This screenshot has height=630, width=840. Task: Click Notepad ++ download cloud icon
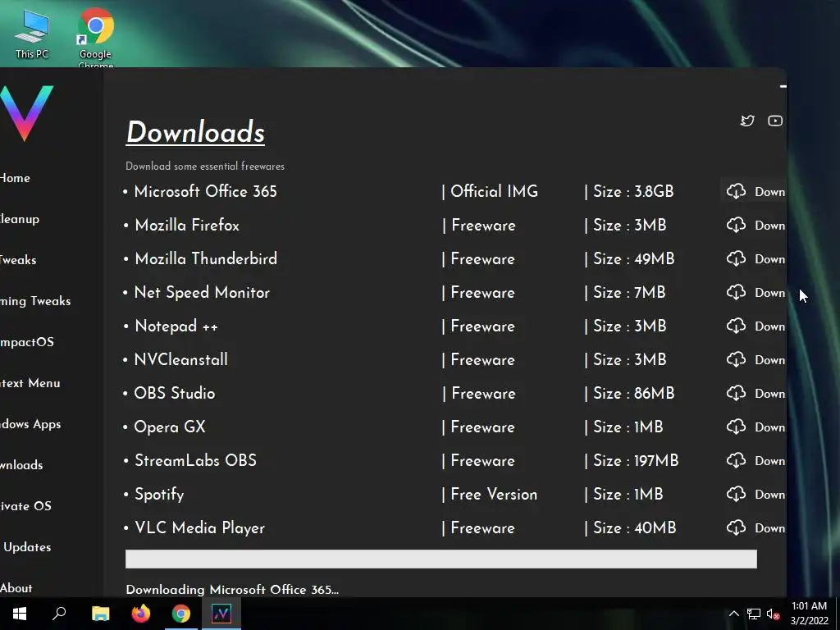coord(736,326)
